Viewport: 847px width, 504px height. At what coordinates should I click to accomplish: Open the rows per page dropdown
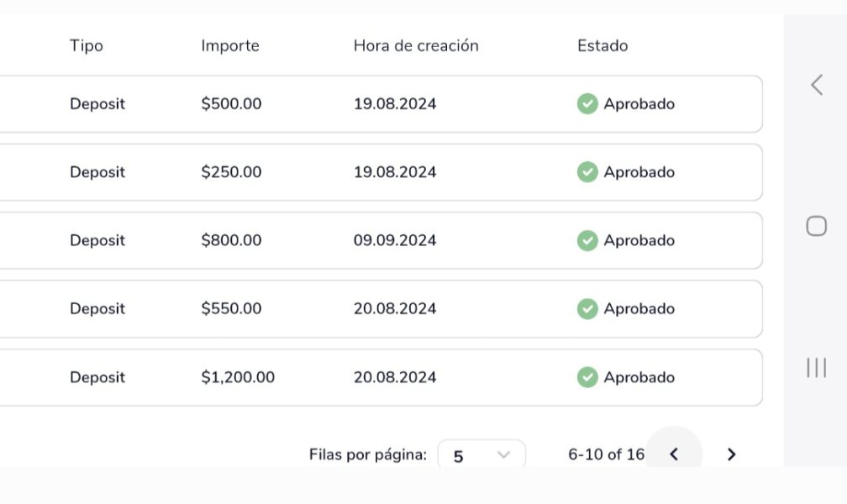pos(481,454)
